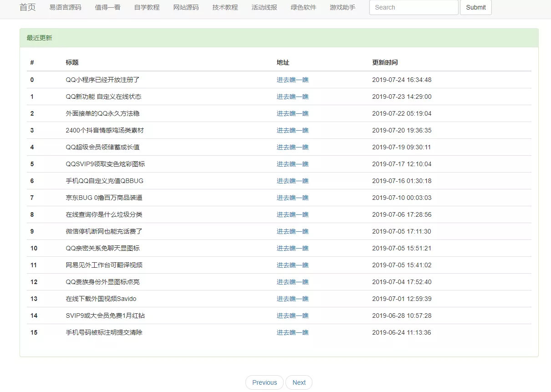This screenshot has height=392, width=551.
Task: Open the 易语言源码 menu item
Action: [x=65, y=7]
